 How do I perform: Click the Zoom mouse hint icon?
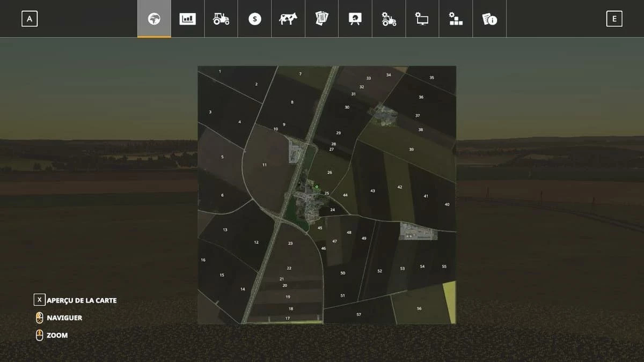(39, 335)
